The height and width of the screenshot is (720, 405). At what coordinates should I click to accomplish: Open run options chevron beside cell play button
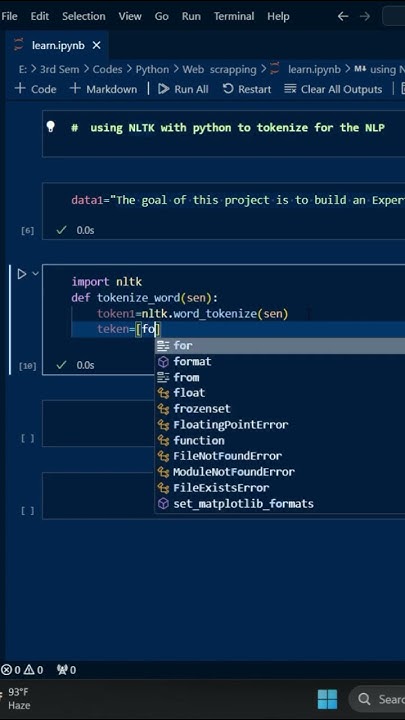pyautogui.click(x=35, y=274)
